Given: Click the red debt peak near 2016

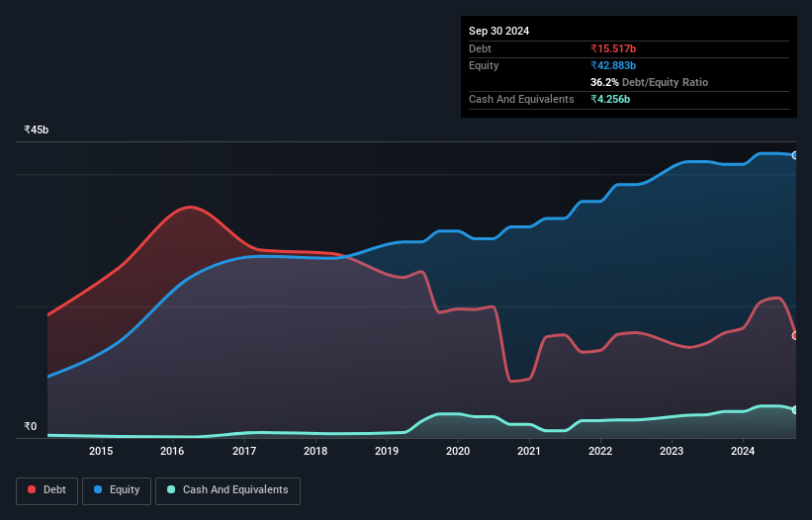Looking at the screenshot, I should (190, 207).
